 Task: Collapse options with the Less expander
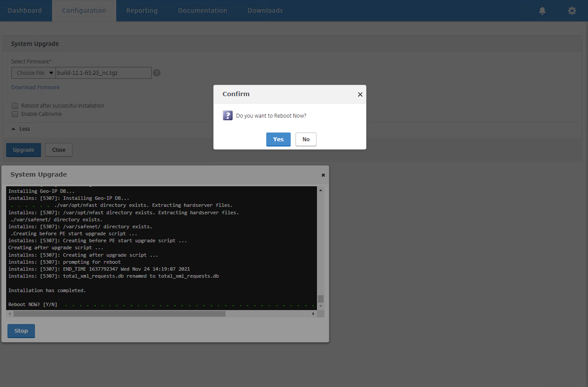tap(21, 129)
